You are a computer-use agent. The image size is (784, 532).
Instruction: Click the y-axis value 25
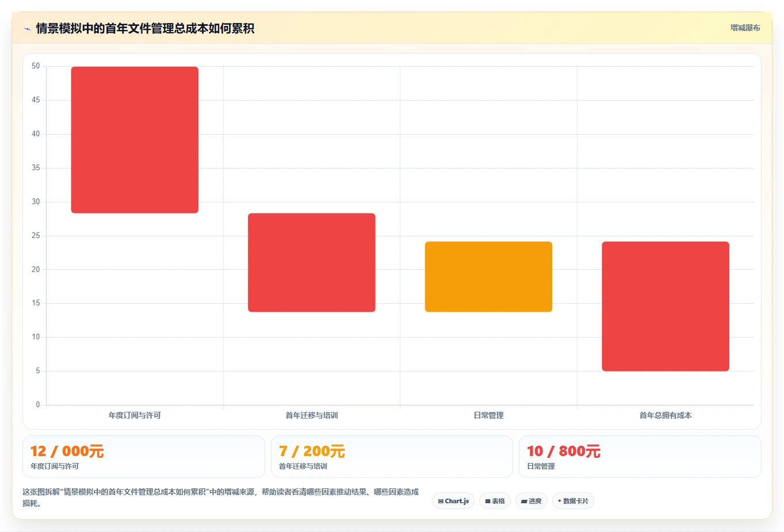pos(36,236)
